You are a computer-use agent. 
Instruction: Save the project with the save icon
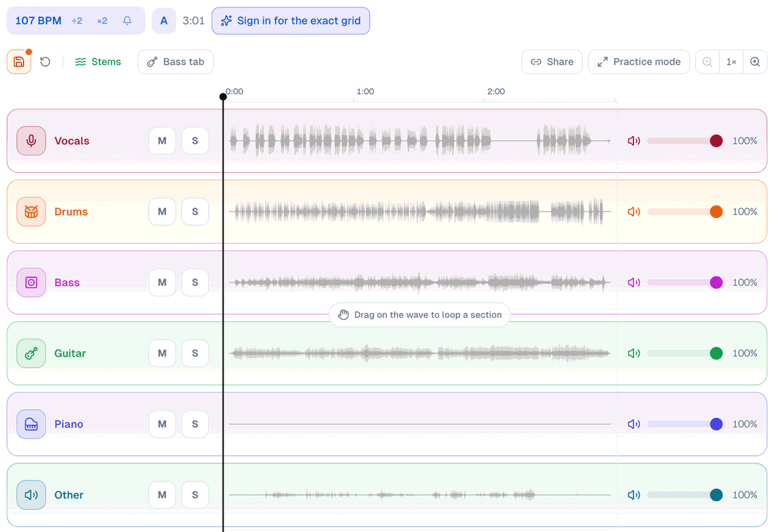pos(19,62)
